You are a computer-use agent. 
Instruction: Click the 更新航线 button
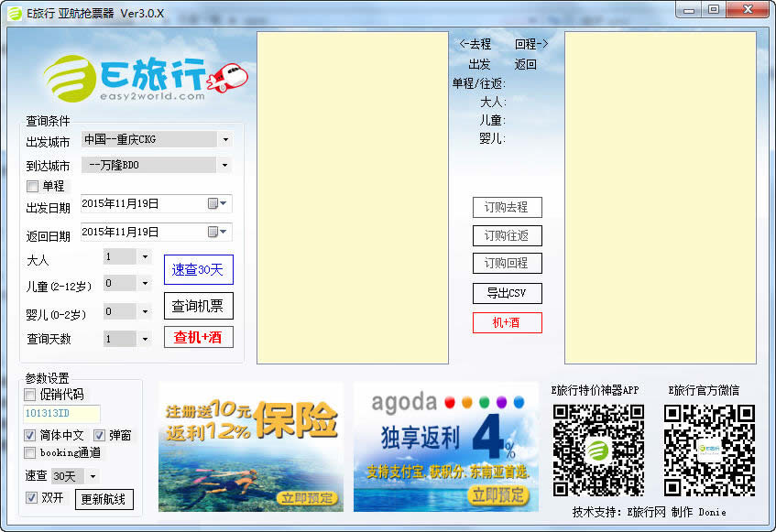[104, 499]
